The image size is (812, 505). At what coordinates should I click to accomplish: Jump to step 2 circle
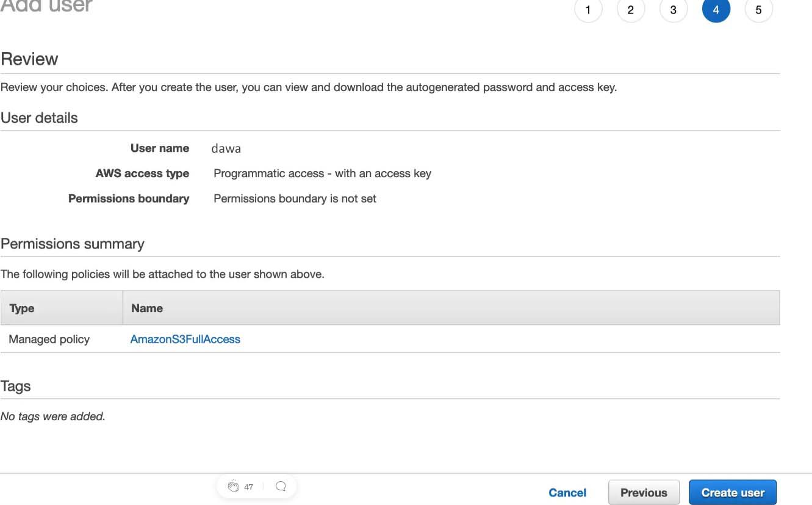(x=631, y=10)
